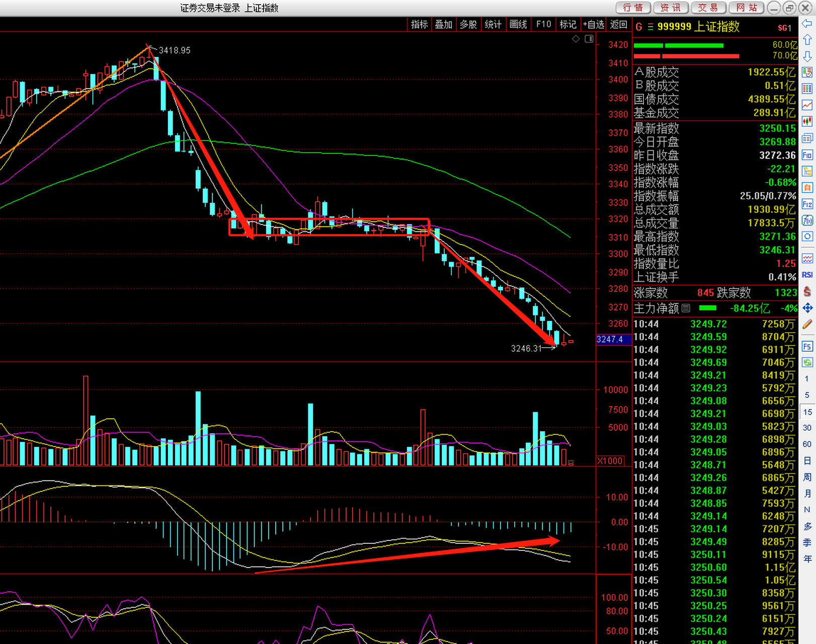
Task: Click the circle-in-square sidebar icon
Action: [807, 236]
